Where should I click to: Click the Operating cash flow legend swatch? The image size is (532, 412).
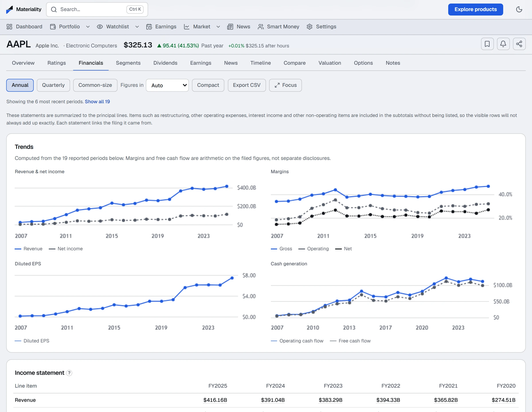[274, 341]
